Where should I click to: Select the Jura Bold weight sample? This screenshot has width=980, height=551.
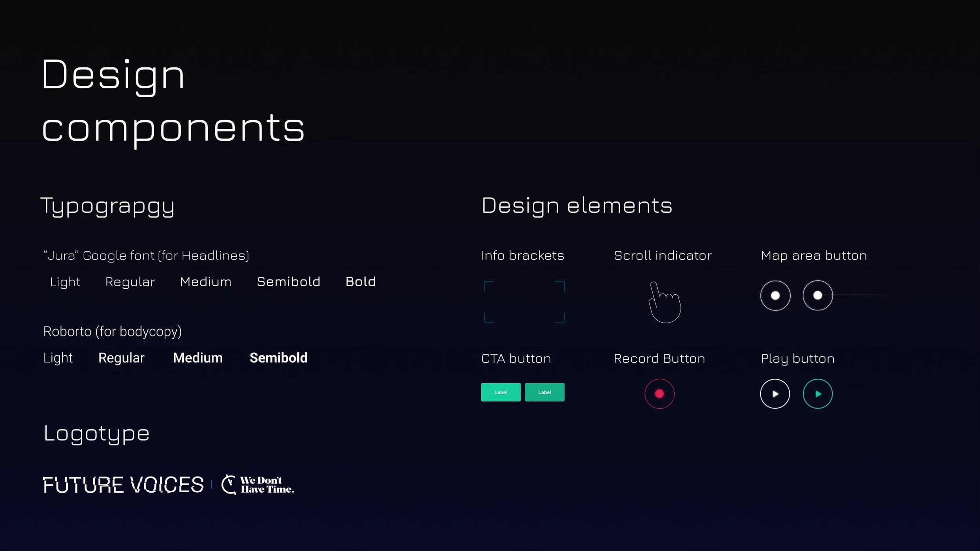pos(360,282)
